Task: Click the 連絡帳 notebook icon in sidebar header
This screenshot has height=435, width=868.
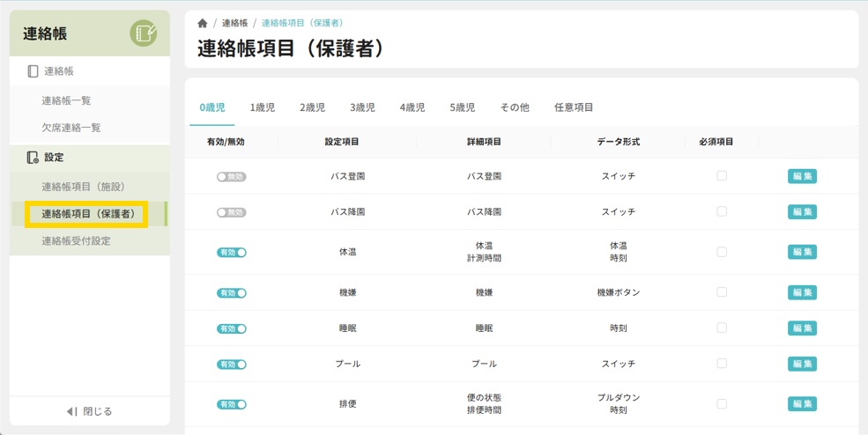Action: [144, 33]
